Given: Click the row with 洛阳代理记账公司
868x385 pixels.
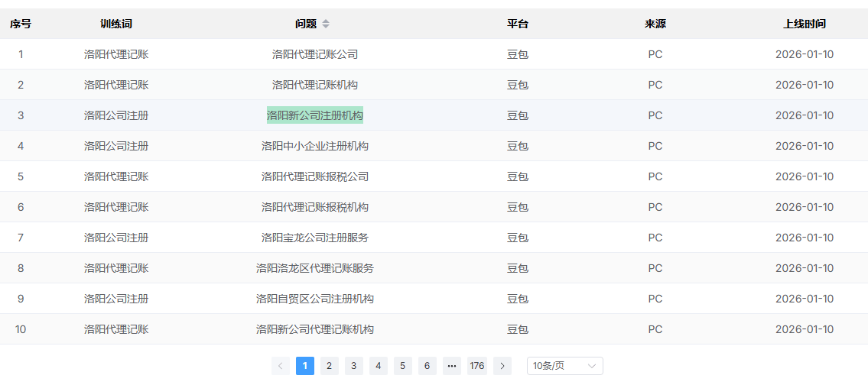Looking at the screenshot, I should click(x=315, y=54).
